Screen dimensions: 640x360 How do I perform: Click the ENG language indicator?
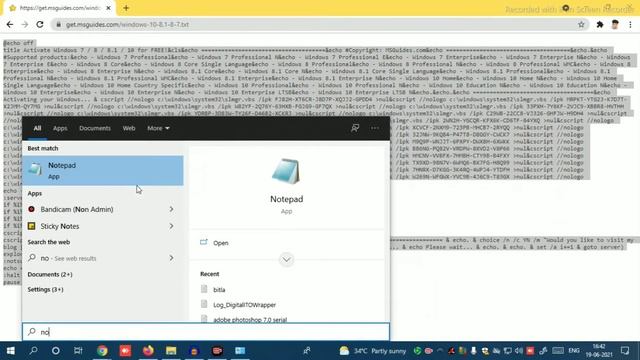(x=574, y=351)
